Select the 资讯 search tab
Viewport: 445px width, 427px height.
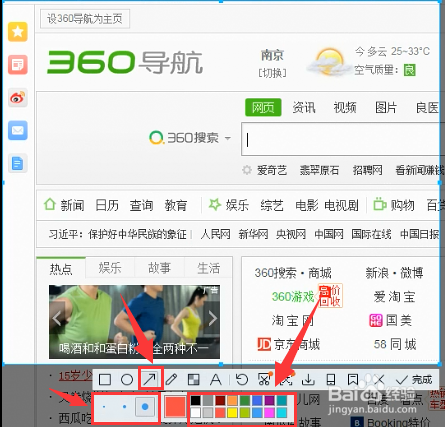304,107
